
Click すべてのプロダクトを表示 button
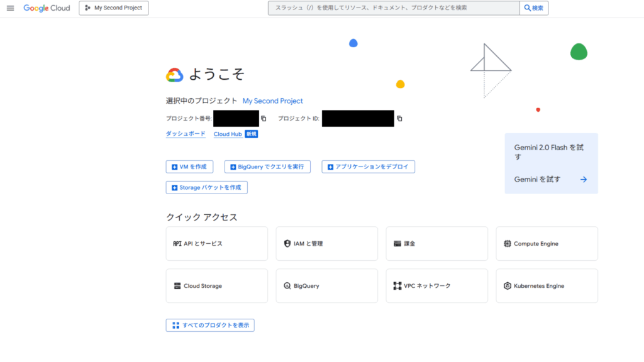210,326
